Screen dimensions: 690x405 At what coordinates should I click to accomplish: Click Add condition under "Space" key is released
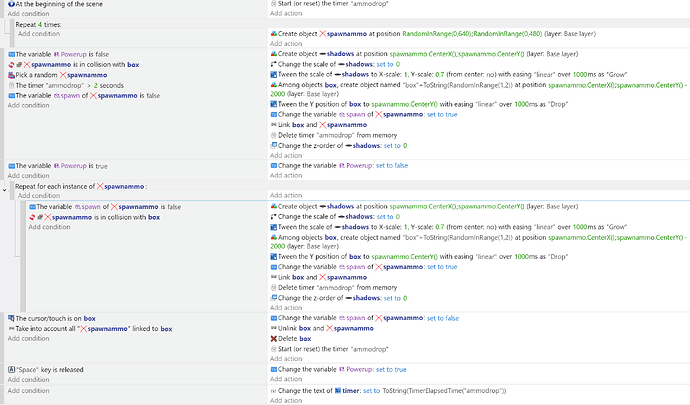tap(28, 379)
